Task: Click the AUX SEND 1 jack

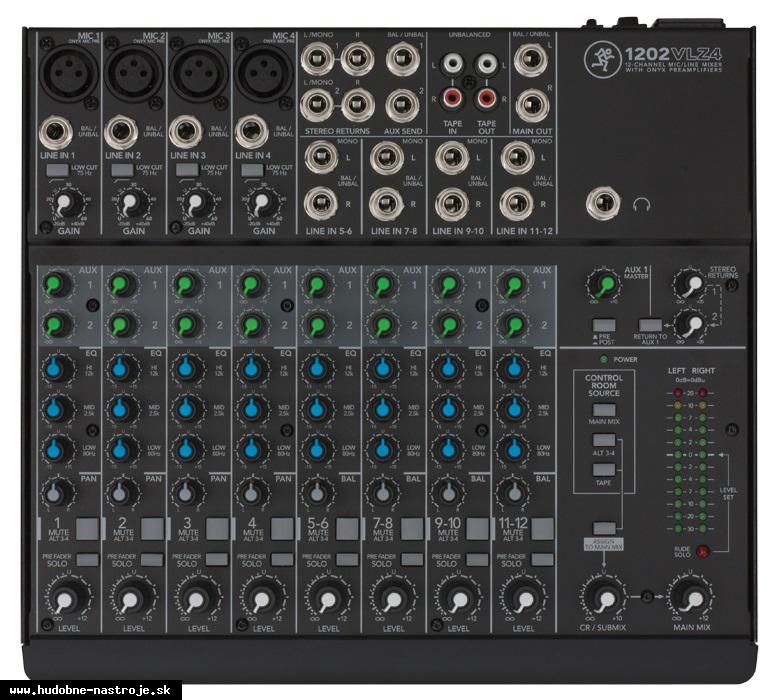Action: pyautogui.click(x=403, y=59)
